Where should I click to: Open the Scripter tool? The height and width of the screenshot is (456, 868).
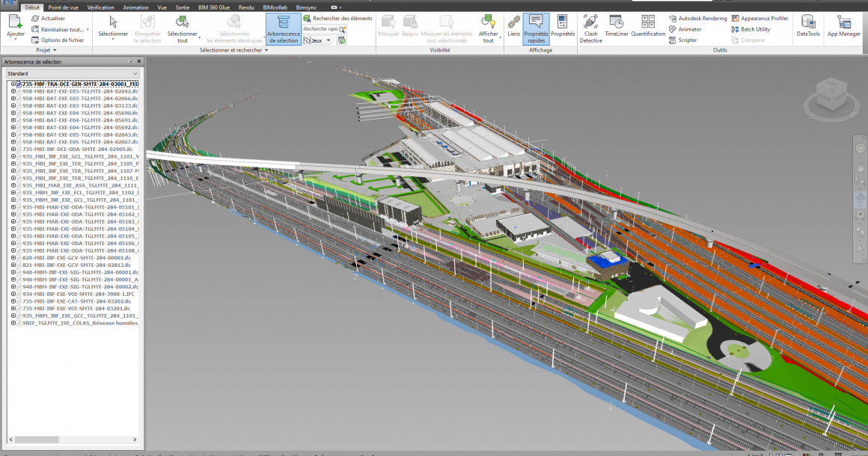tap(682, 40)
